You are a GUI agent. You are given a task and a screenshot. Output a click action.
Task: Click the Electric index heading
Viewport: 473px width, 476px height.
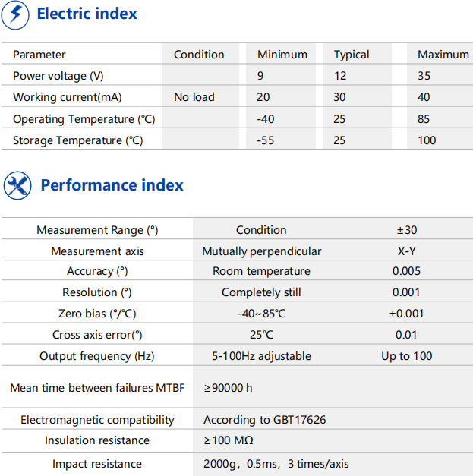click(87, 14)
